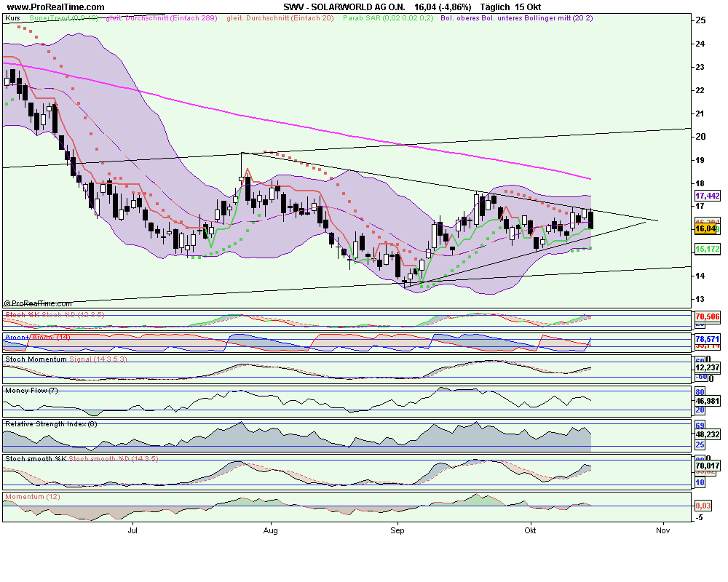Click price axis label 20

tap(700, 137)
